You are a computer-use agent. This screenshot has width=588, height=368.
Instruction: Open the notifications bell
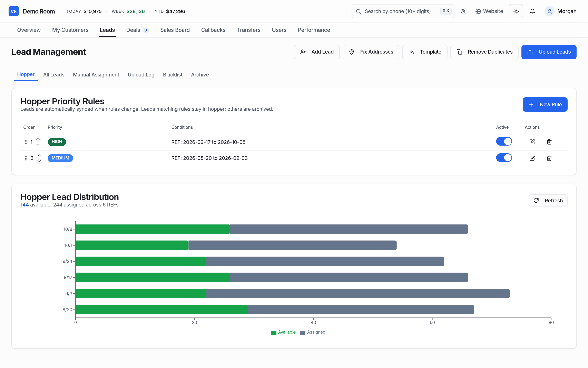[532, 11]
